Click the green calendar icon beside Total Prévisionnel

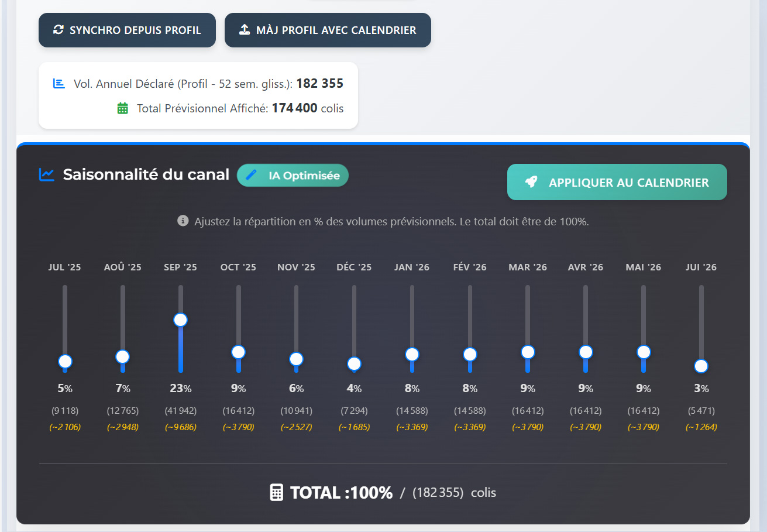coord(122,108)
